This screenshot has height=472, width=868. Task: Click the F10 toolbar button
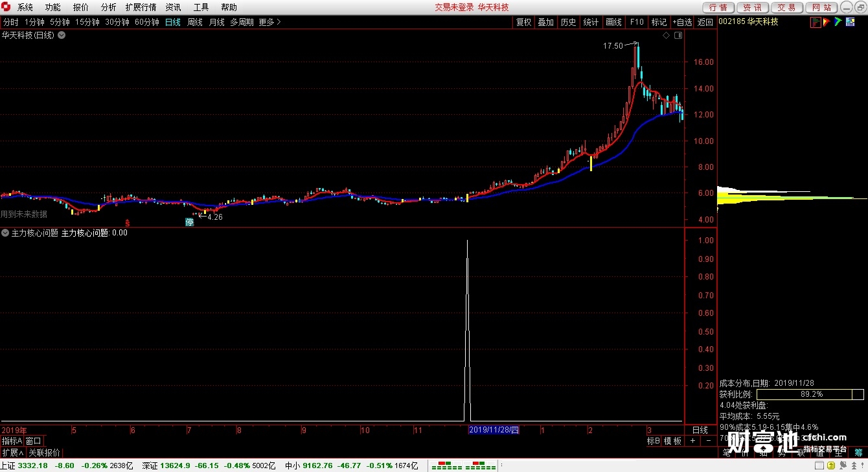(x=637, y=22)
